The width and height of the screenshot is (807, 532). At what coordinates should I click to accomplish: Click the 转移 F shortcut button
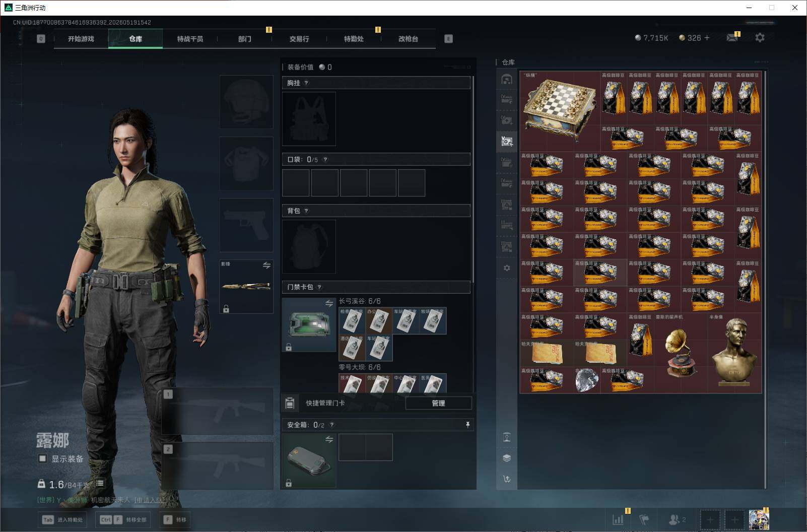tap(175, 519)
